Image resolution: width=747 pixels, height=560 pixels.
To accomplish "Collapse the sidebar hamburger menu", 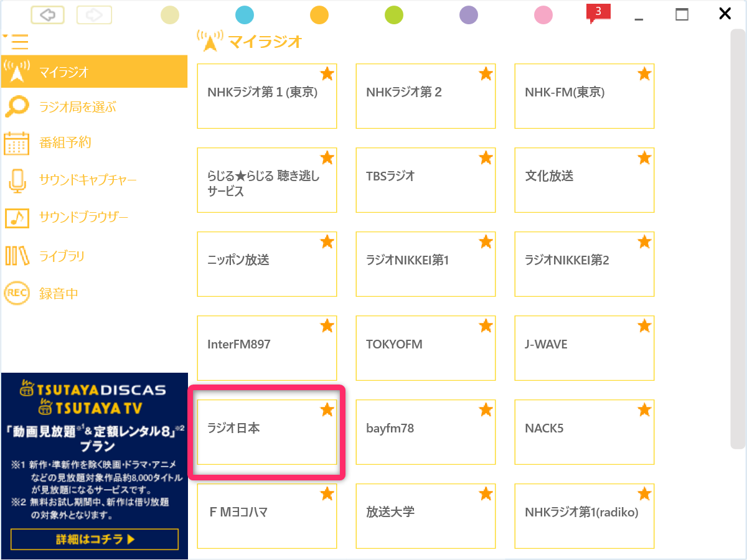I will click(19, 40).
